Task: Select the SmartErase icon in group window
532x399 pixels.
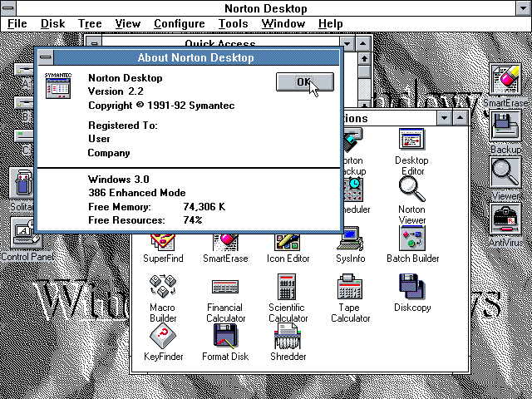Action: coord(225,249)
